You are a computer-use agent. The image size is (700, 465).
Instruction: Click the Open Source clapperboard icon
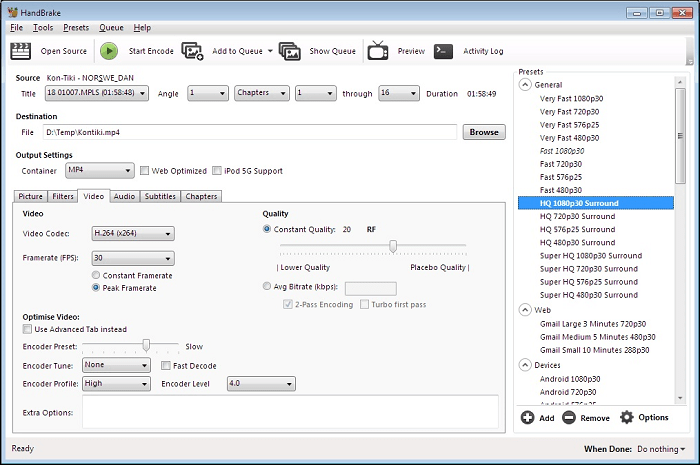tap(21, 51)
